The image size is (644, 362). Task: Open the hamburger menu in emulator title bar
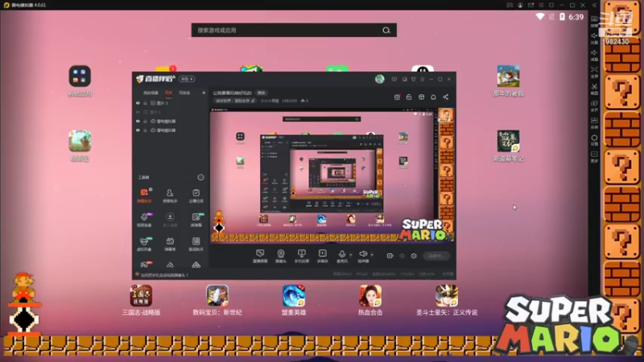coord(541,6)
